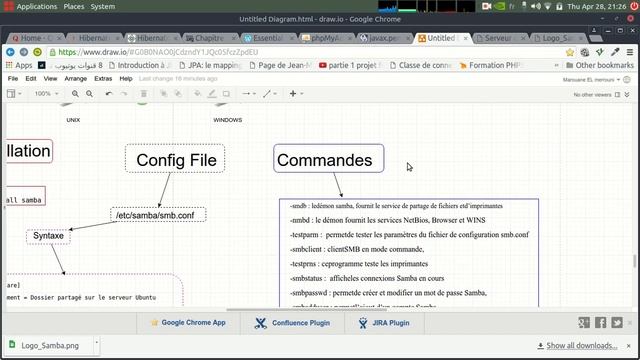Image resolution: width=640 pixels, height=360 pixels.
Task: Click the power button in top panel
Action: [634, 6]
